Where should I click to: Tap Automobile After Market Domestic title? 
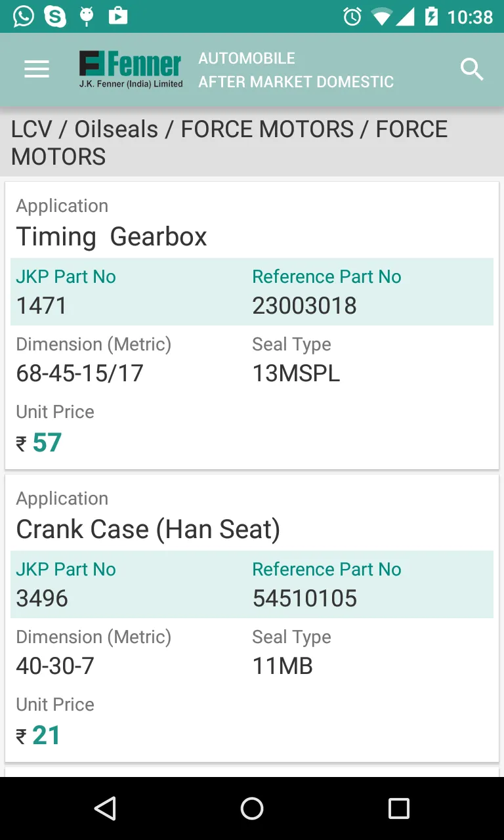pos(295,70)
